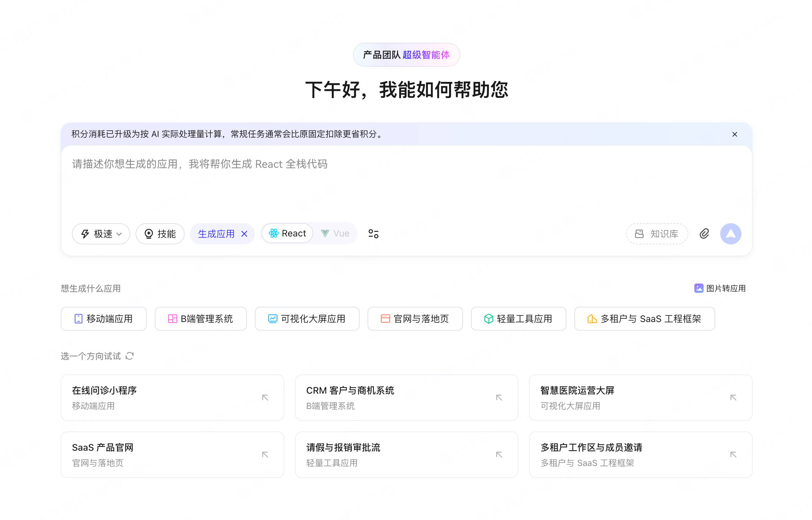Click the 产品团队 超级智能体 badge
This screenshot has width=812, height=520.
406,55
